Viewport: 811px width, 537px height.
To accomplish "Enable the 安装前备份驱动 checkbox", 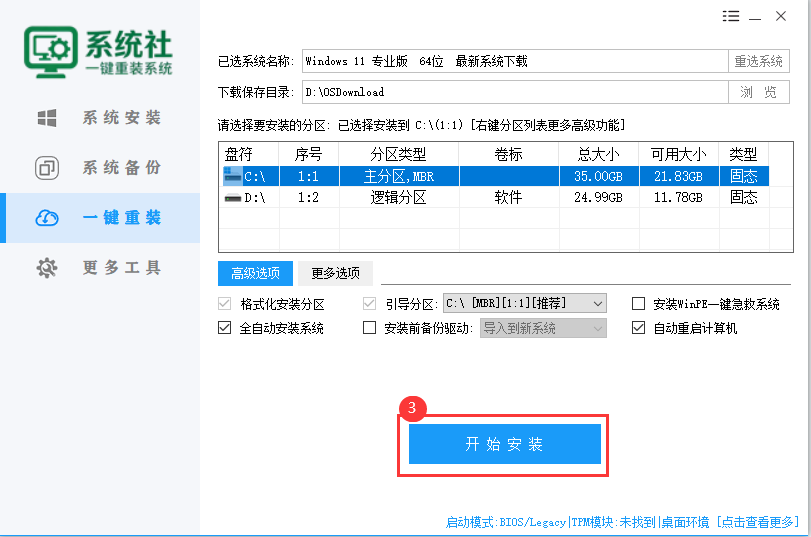I will click(x=369, y=328).
